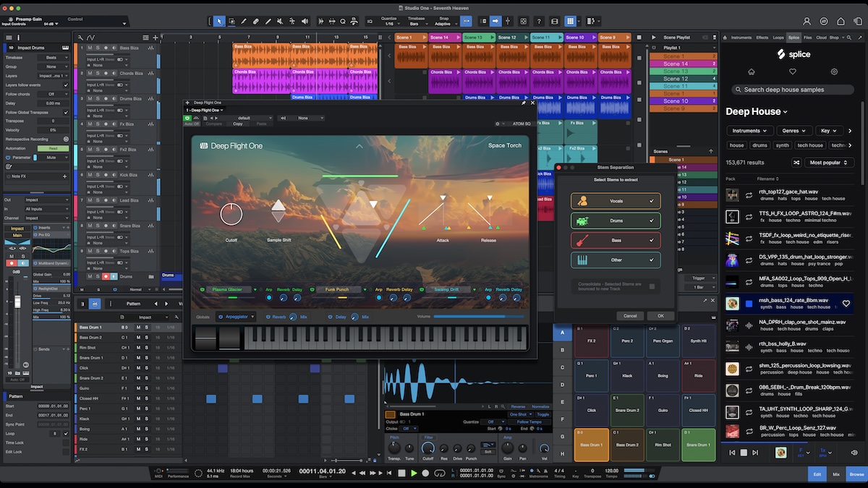Click Cancel in the Stem Separation dialog
The height and width of the screenshot is (488, 868).
pos(630,315)
